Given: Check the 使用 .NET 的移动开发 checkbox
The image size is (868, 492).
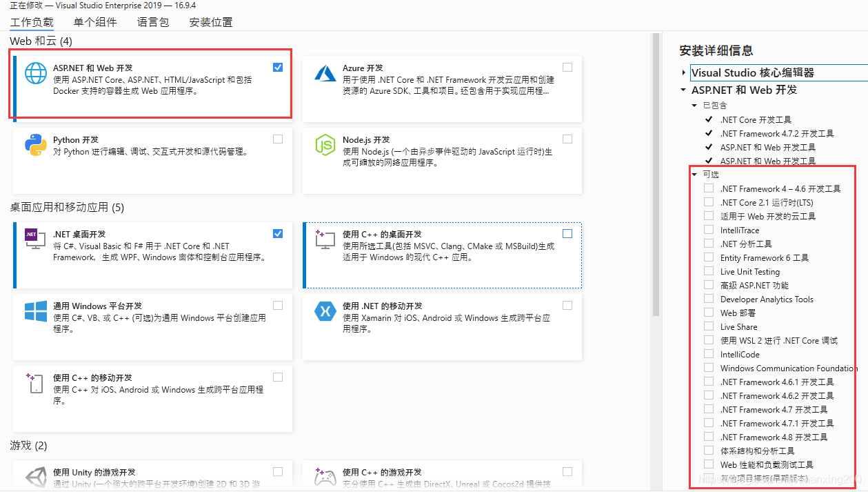Looking at the screenshot, I should point(567,305).
